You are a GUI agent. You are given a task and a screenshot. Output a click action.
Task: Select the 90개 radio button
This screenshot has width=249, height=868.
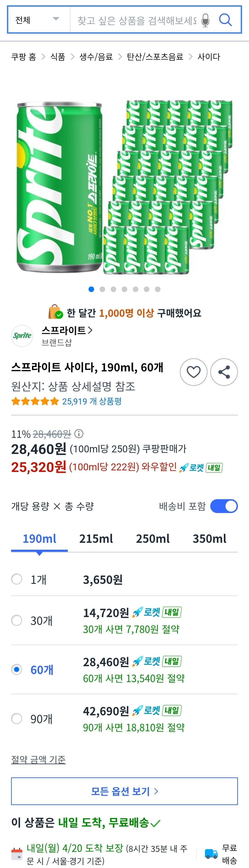click(17, 719)
